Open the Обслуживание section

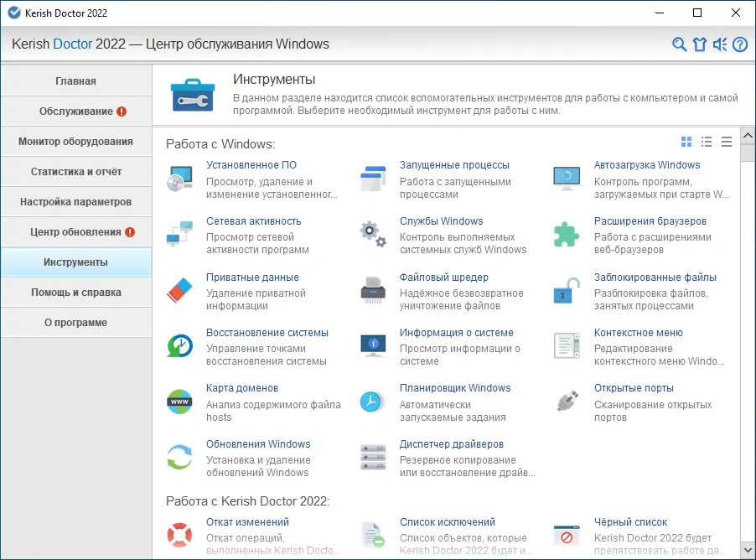(x=75, y=111)
